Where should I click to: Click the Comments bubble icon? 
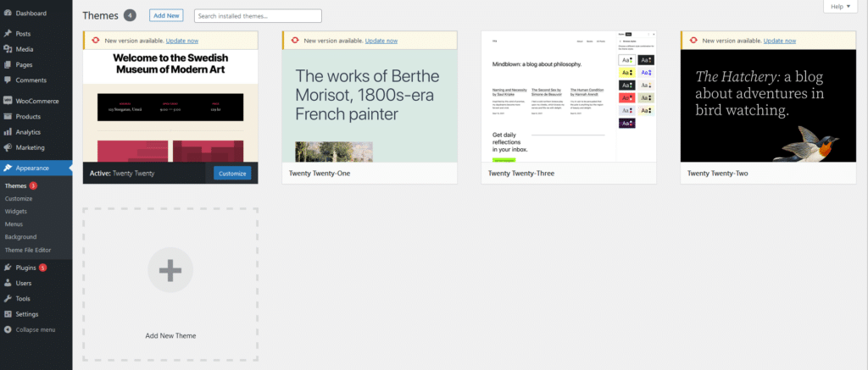pyautogui.click(x=8, y=80)
